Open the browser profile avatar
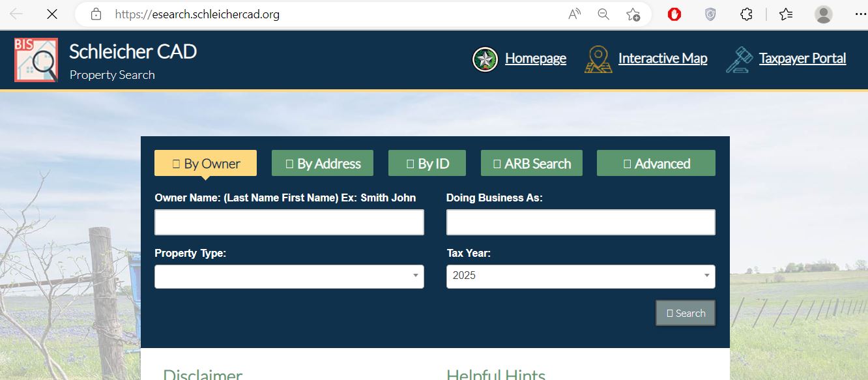Viewport: 868px width, 380px height. (823, 14)
